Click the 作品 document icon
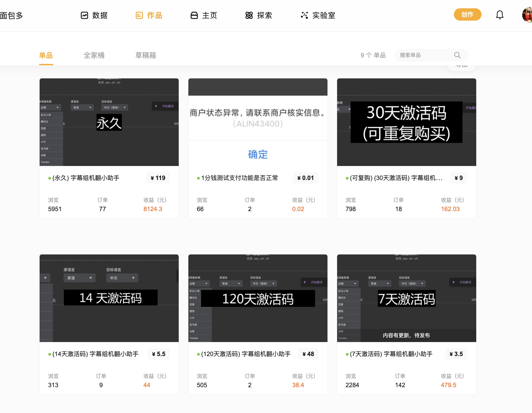 (139, 15)
